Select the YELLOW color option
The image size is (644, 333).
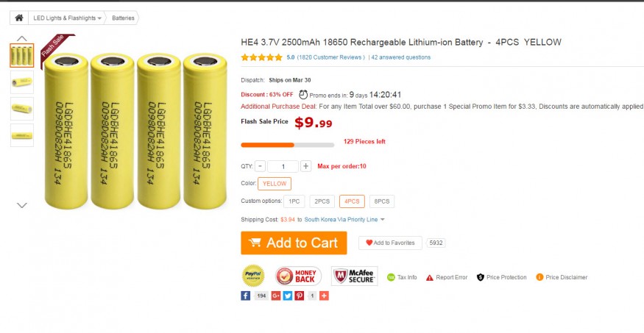tap(275, 184)
